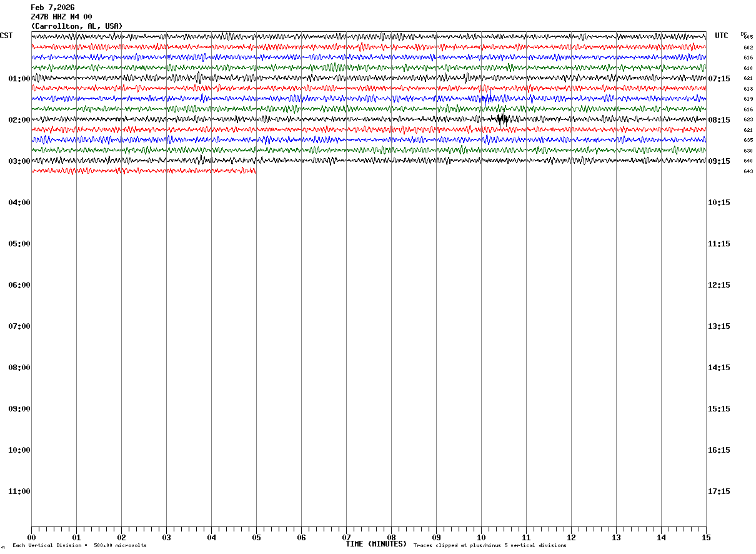Click the UTC time label '16:15'
Screen dimensions: 756x554
point(719,450)
